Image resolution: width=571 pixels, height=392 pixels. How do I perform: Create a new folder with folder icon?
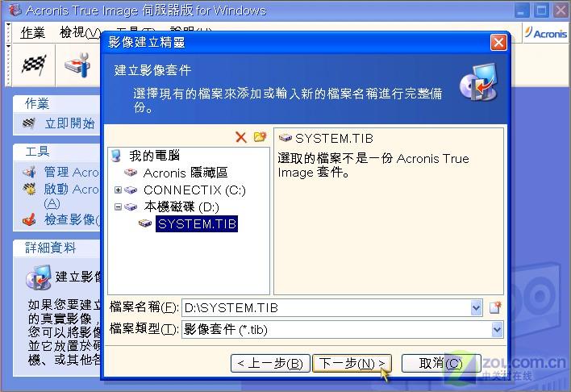[260, 137]
